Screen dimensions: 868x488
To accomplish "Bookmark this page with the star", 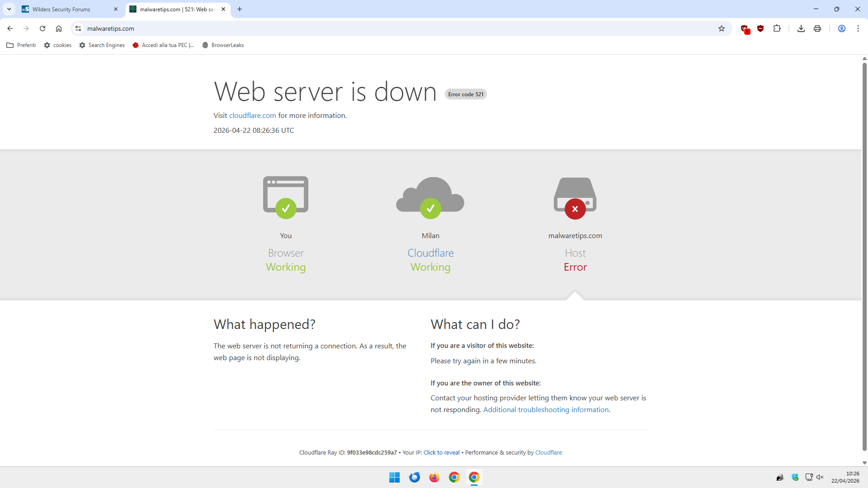I will 722,28.
